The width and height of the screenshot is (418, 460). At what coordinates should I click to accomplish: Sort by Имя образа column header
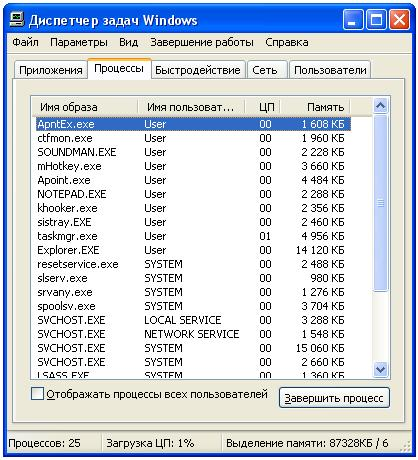tap(85, 107)
